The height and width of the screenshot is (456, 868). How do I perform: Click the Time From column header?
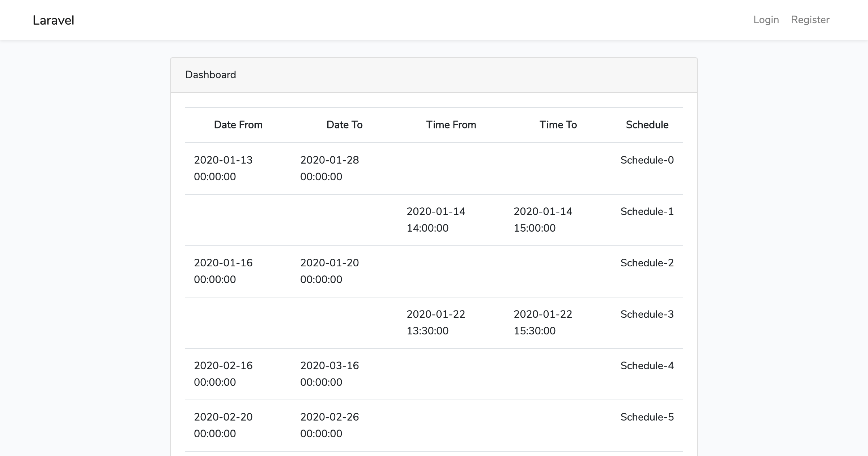(x=451, y=124)
